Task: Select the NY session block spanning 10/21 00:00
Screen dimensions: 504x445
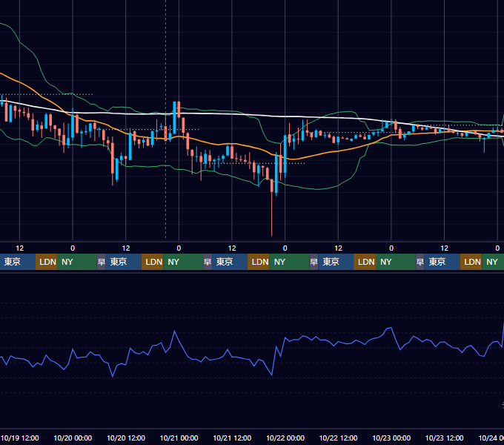Action: point(183,262)
